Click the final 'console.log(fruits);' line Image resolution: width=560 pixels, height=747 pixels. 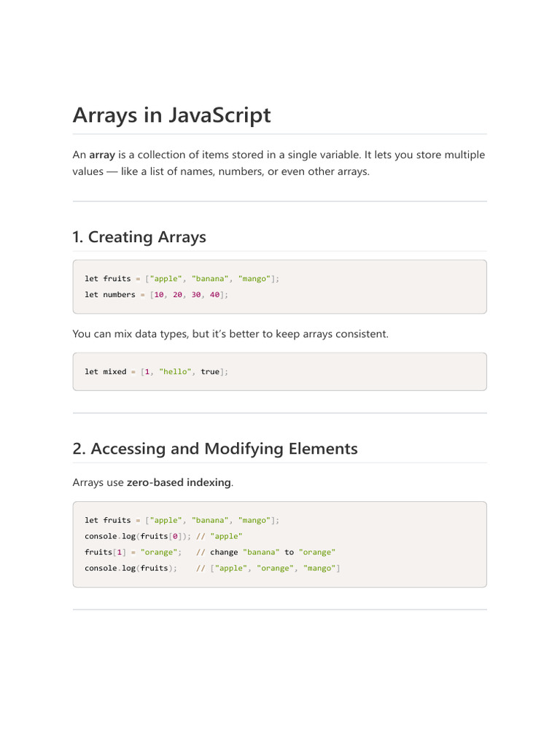131,568
